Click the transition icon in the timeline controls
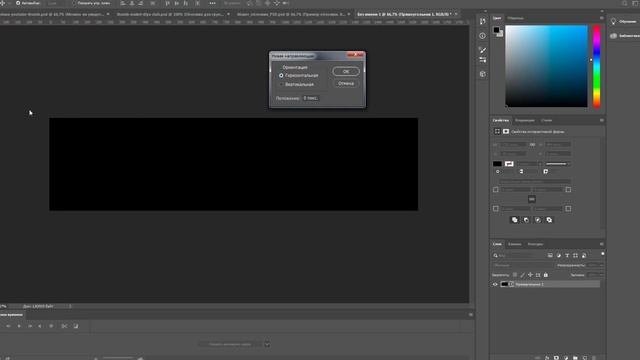The height and width of the screenshot is (360, 640). point(76,326)
